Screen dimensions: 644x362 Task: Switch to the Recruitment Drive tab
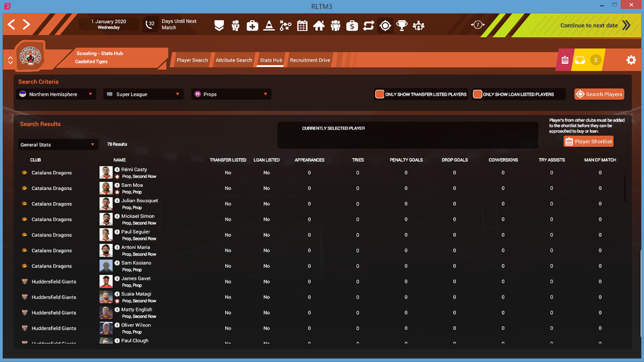pyautogui.click(x=310, y=60)
